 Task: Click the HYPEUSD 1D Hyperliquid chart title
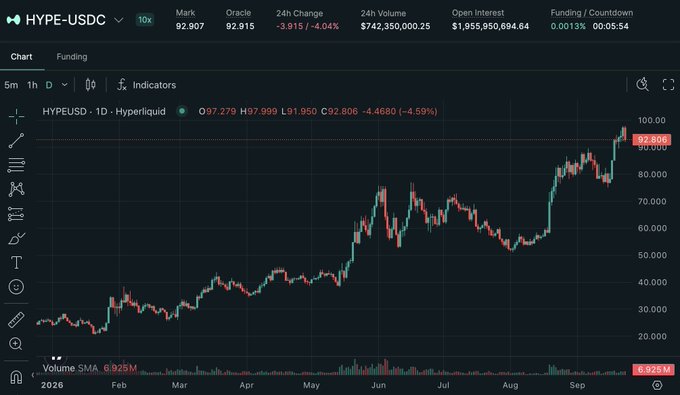(x=104, y=111)
